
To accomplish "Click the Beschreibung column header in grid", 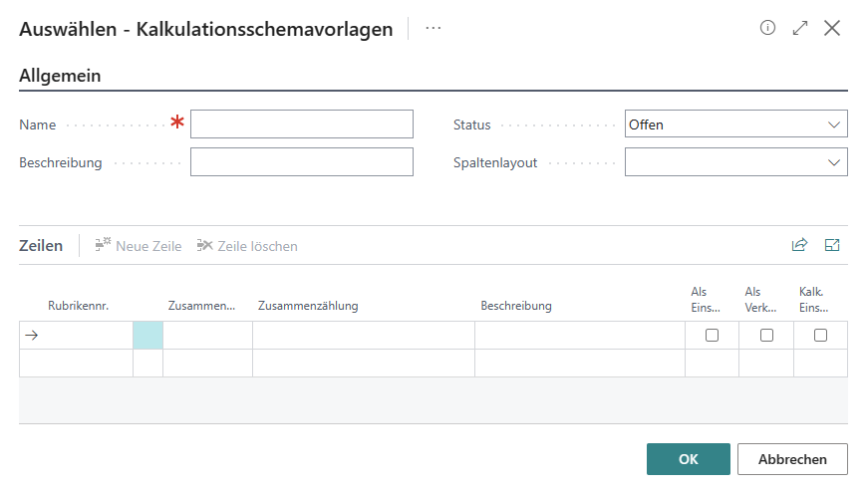I will click(516, 306).
